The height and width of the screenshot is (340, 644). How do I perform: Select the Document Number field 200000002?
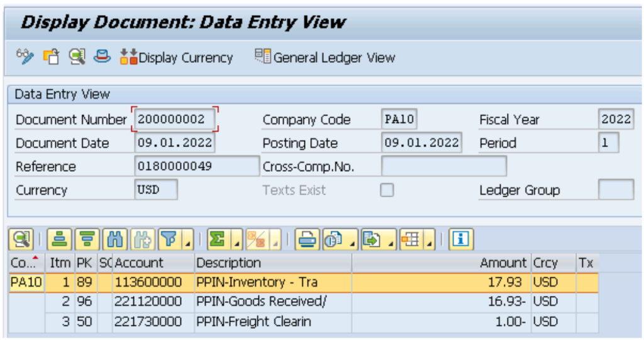[175, 119]
